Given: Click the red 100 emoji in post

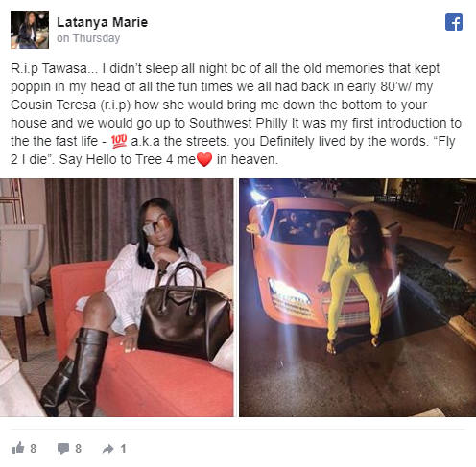Looking at the screenshot, I should point(119,141).
